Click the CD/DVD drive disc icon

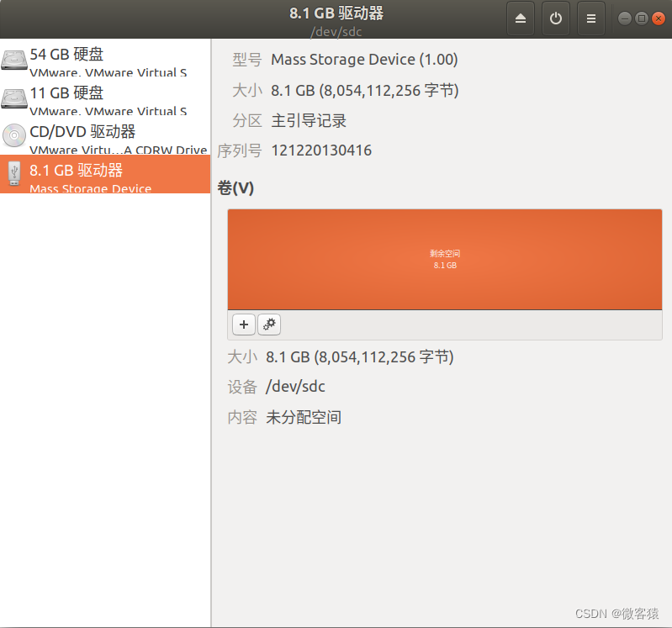pyautogui.click(x=14, y=135)
